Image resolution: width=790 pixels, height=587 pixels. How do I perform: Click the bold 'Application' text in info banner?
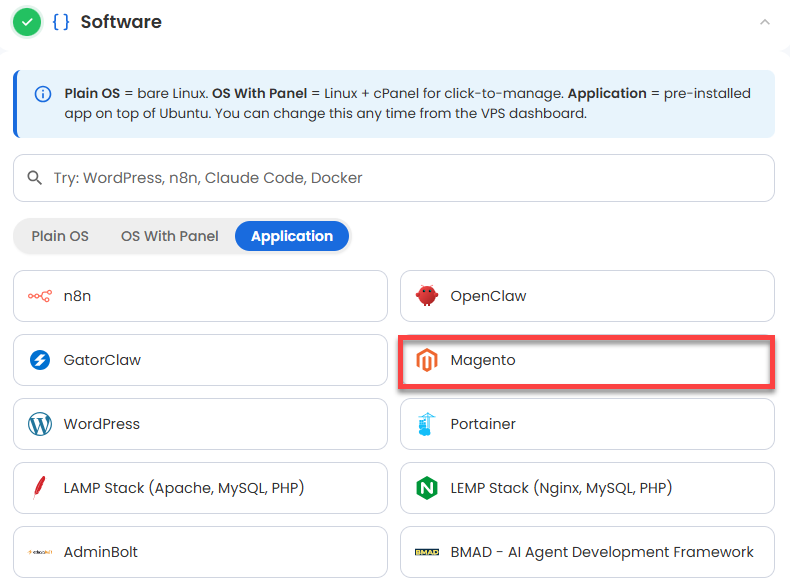point(607,94)
